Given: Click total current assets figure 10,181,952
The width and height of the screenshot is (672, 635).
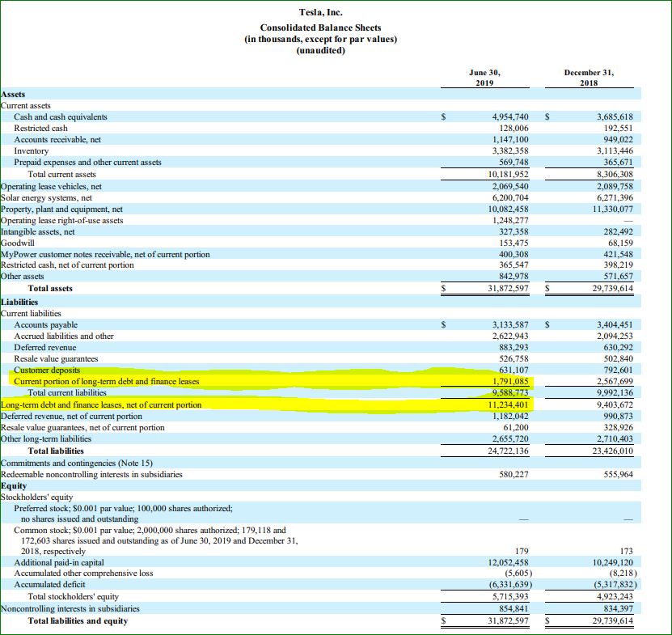Looking at the screenshot, I should [509, 174].
